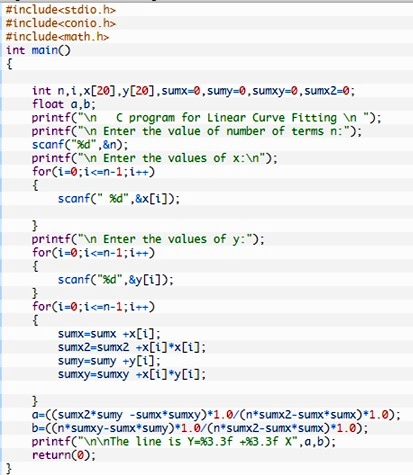Click the scanf(" %d",&x[i]); line

(x=119, y=199)
